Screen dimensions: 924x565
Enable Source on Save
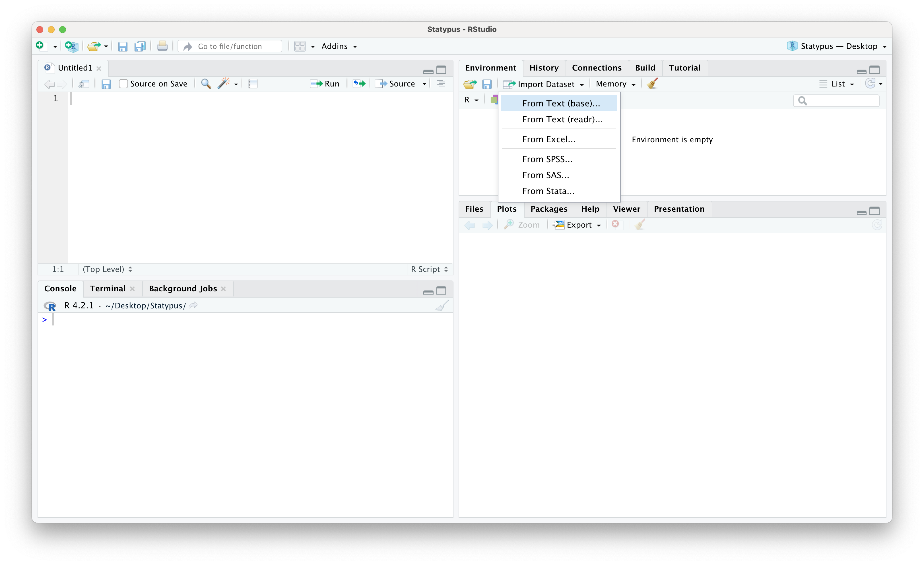tap(123, 84)
